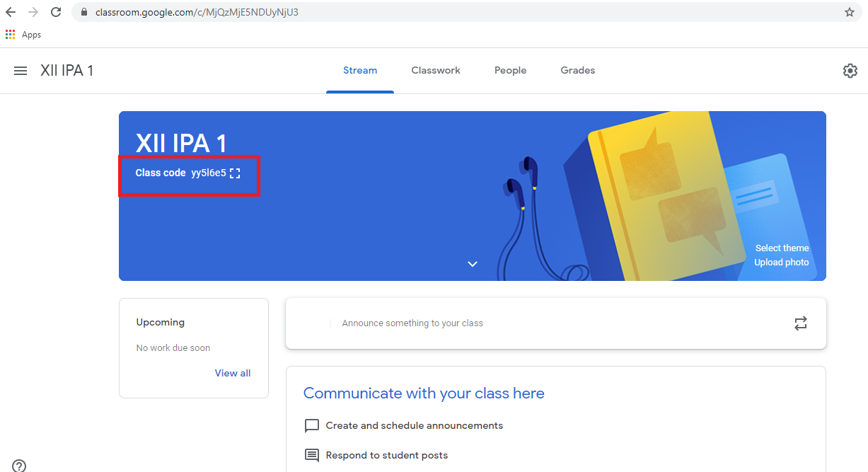This screenshot has width=868, height=472.
Task: Click the XII IPA 1 header title
Action: [67, 71]
